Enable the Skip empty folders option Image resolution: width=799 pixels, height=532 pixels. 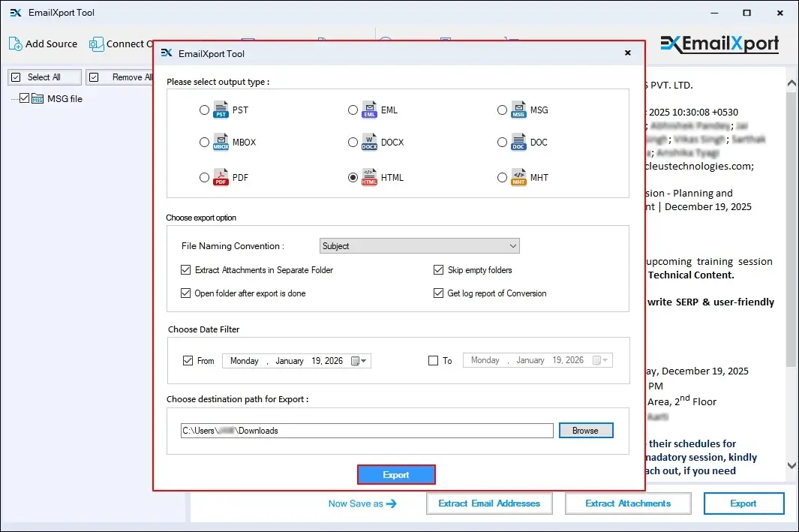(x=439, y=269)
